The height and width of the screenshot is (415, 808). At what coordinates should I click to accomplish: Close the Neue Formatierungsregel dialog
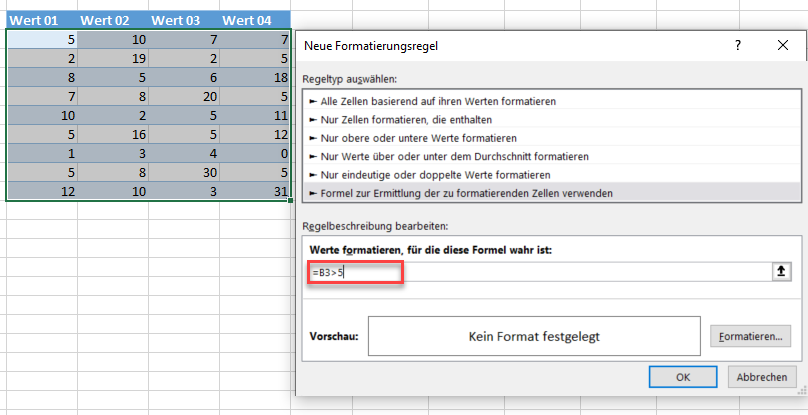point(782,45)
